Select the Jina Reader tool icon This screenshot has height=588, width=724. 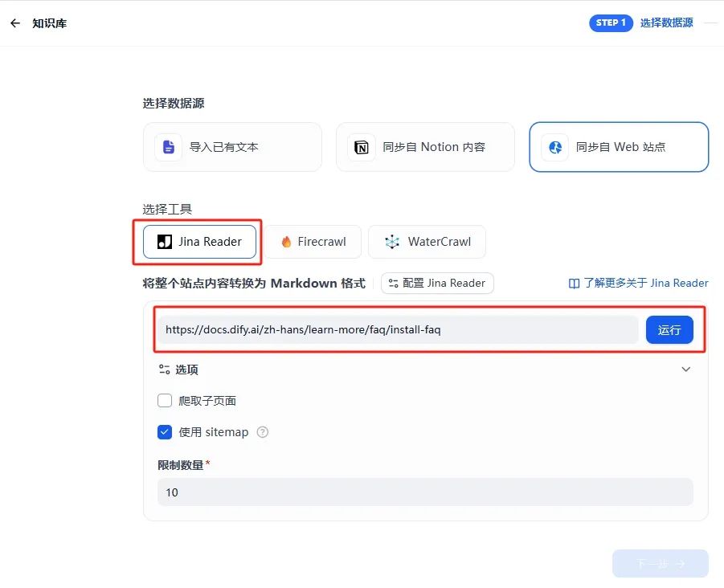click(164, 241)
